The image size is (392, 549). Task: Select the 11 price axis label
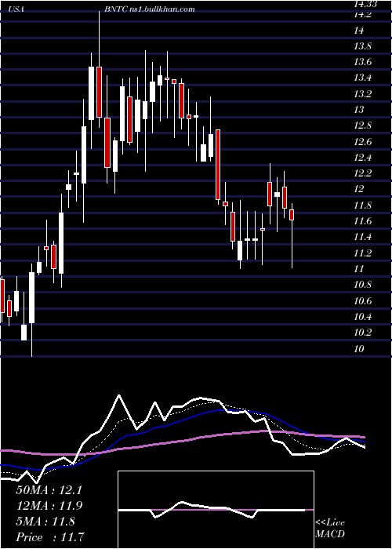[359, 268]
